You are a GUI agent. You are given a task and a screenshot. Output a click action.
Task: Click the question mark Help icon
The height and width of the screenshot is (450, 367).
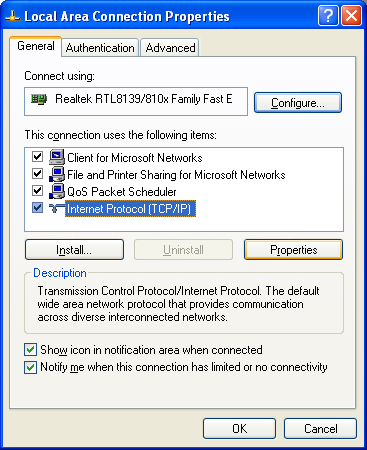click(x=328, y=15)
